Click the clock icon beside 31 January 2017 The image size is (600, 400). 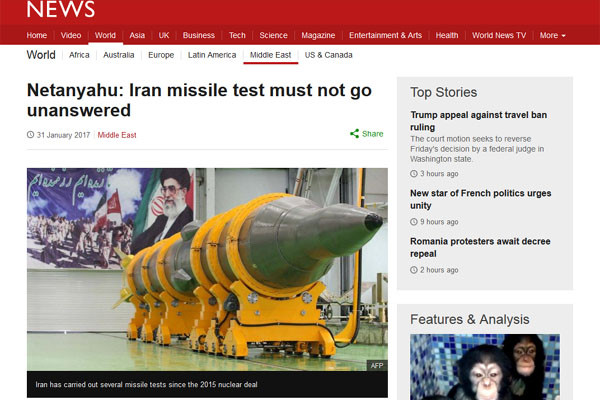pyautogui.click(x=30, y=135)
